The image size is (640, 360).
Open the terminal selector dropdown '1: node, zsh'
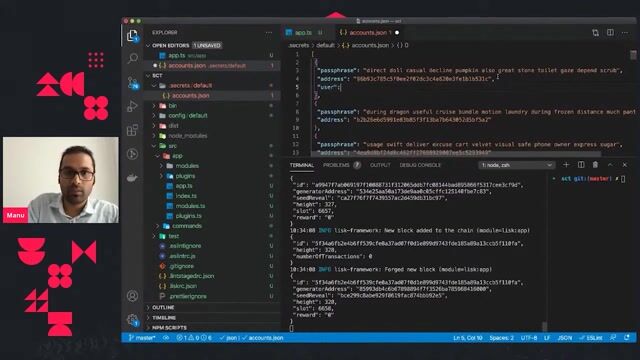click(x=516, y=165)
